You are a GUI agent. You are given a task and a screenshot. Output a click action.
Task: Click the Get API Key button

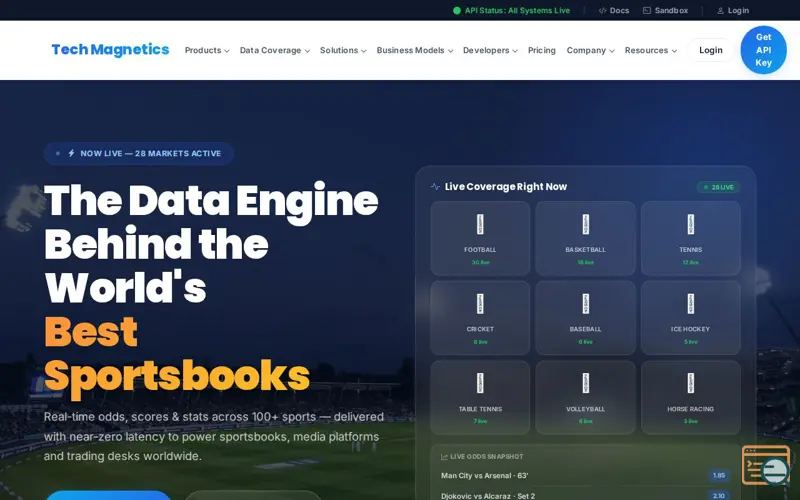click(x=763, y=50)
